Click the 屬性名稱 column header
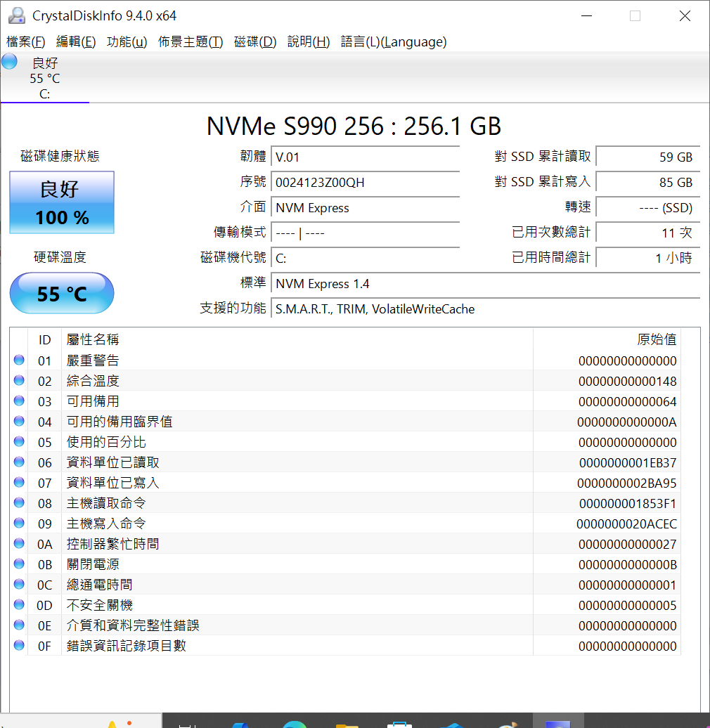 297,340
